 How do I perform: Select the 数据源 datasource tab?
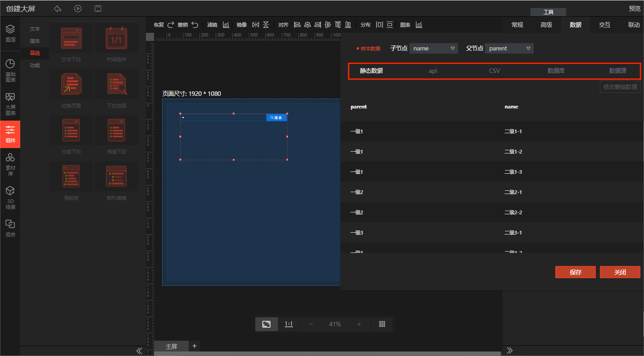(618, 71)
